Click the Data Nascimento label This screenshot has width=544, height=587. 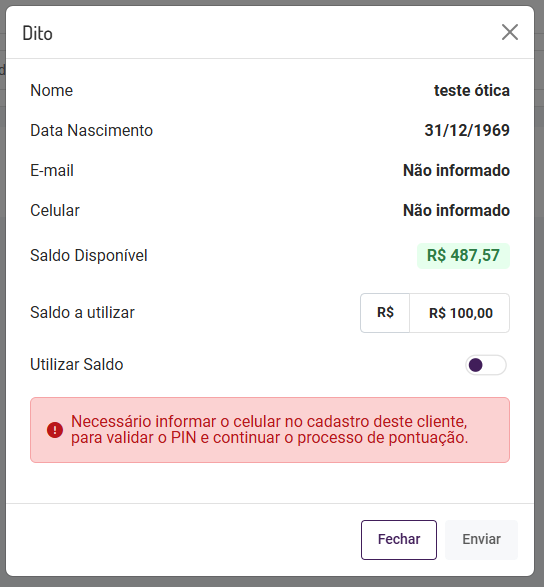[91, 131]
